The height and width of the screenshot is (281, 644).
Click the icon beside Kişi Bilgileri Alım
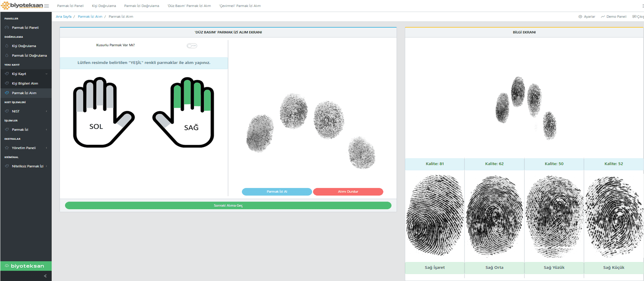(7, 83)
